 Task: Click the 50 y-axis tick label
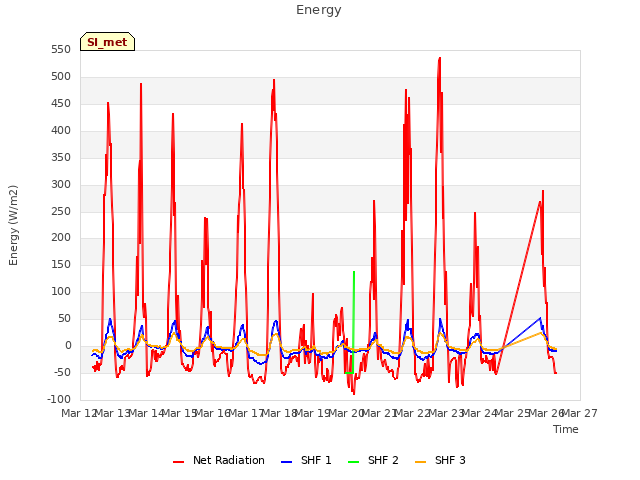[64, 318]
